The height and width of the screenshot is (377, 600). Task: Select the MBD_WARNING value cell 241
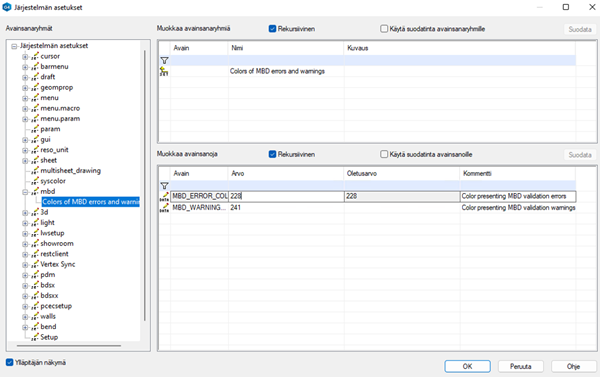286,207
